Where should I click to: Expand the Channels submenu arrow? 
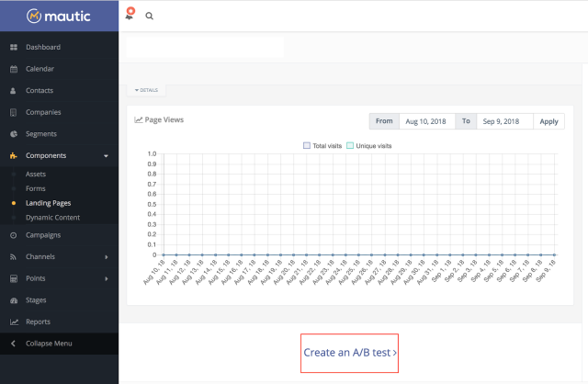pos(107,257)
